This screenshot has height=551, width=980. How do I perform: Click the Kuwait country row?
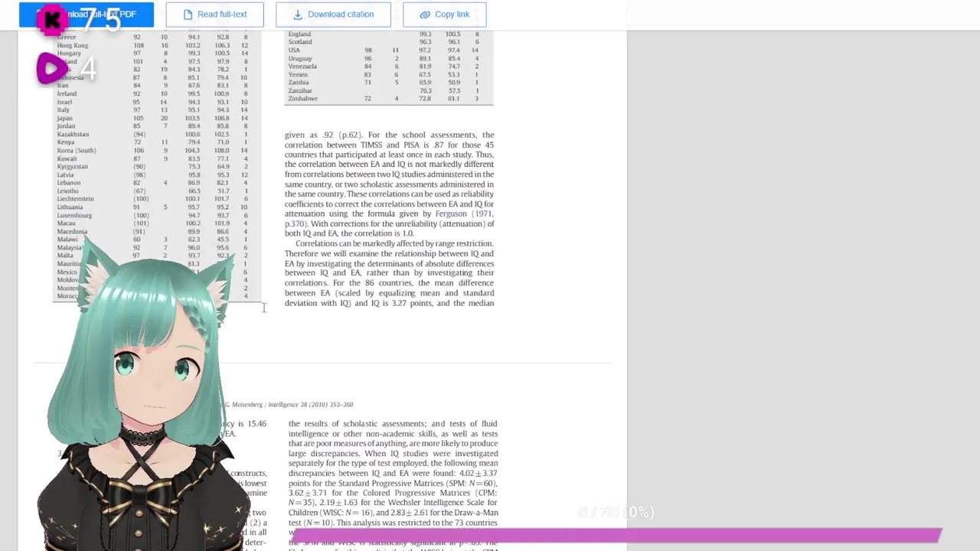(x=152, y=158)
